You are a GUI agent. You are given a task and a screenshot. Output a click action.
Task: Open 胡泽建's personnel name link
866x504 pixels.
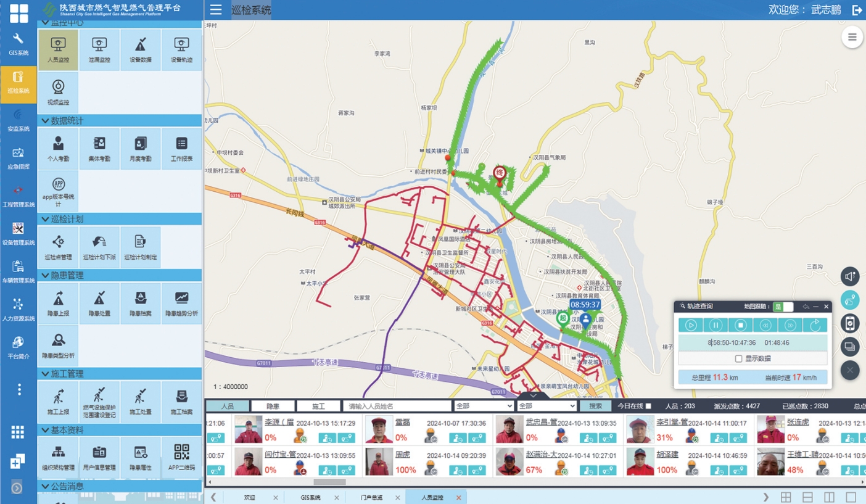point(667,455)
